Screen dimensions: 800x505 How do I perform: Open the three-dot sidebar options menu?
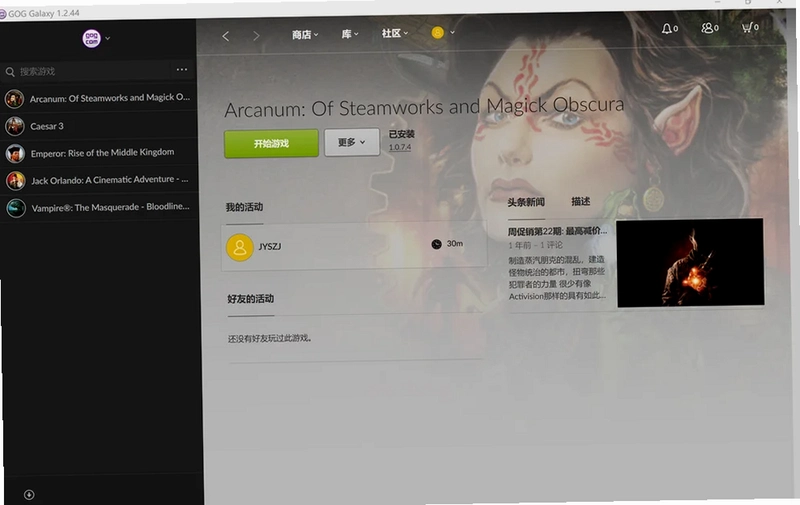click(182, 69)
